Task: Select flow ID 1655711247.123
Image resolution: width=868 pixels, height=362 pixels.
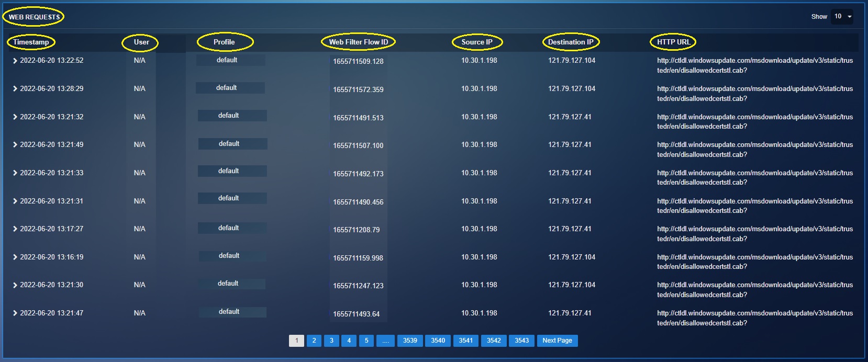Action: [x=358, y=286]
